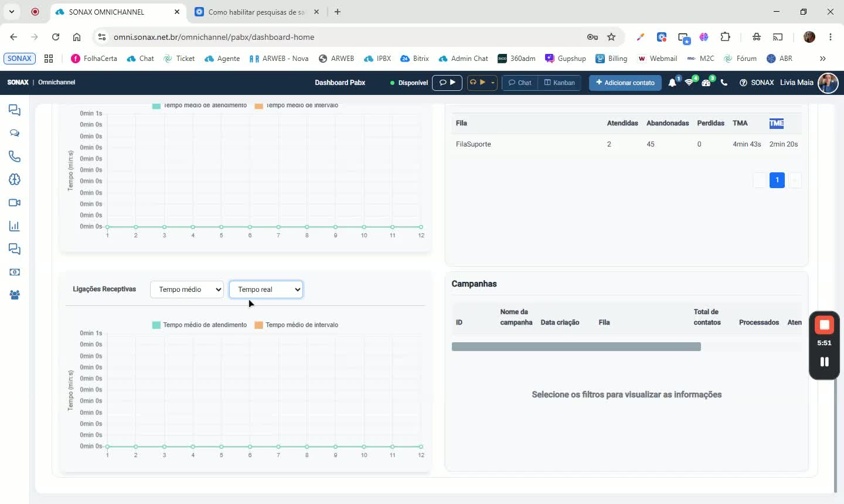
Task: Open the bar chart reports icon in sidebar
Action: 15,226
